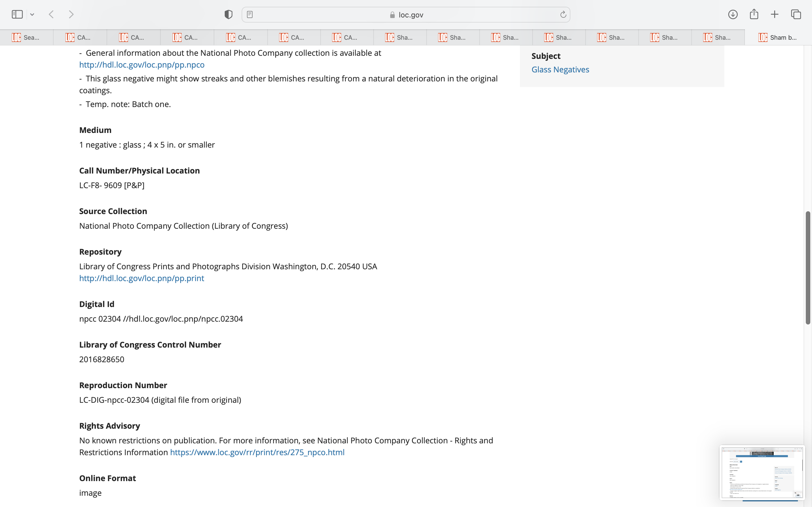Show downloads with download icon
Viewport: 812px width, 507px height.
click(733, 14)
